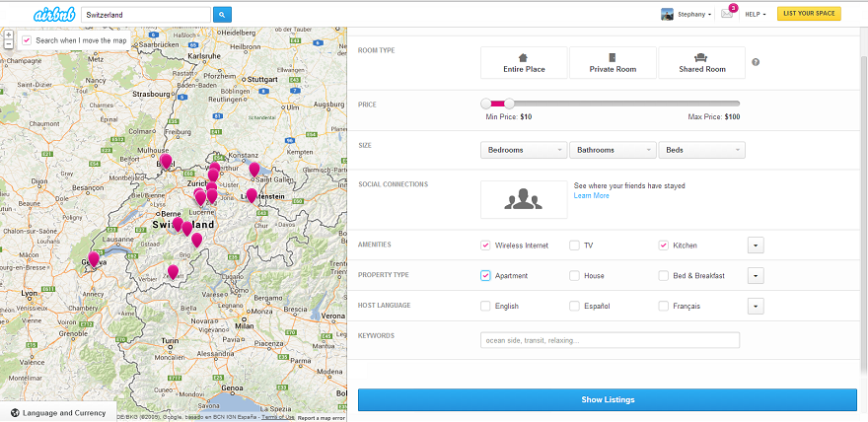This screenshot has width=868, height=422.
Task: Open the Bedrooms dropdown
Action: click(524, 150)
